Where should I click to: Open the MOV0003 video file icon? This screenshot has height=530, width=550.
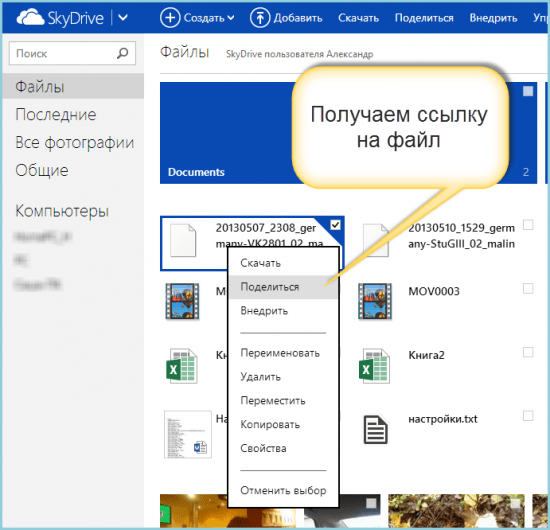coord(375,301)
